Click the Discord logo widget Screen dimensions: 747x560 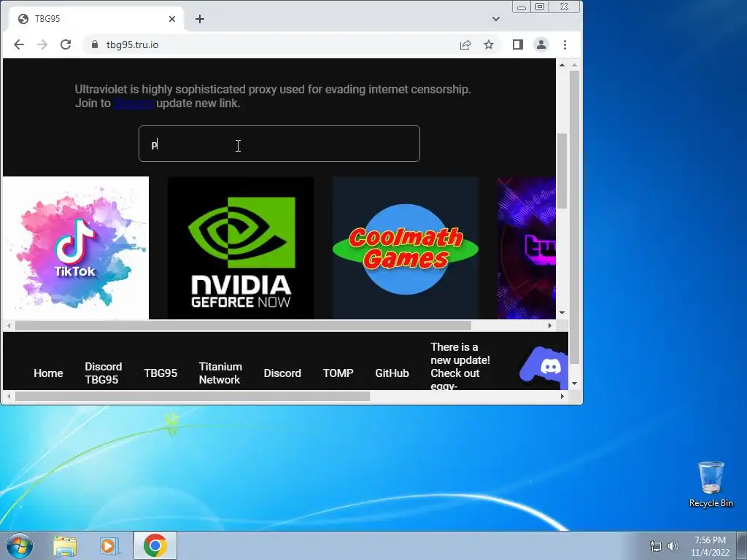coord(544,367)
